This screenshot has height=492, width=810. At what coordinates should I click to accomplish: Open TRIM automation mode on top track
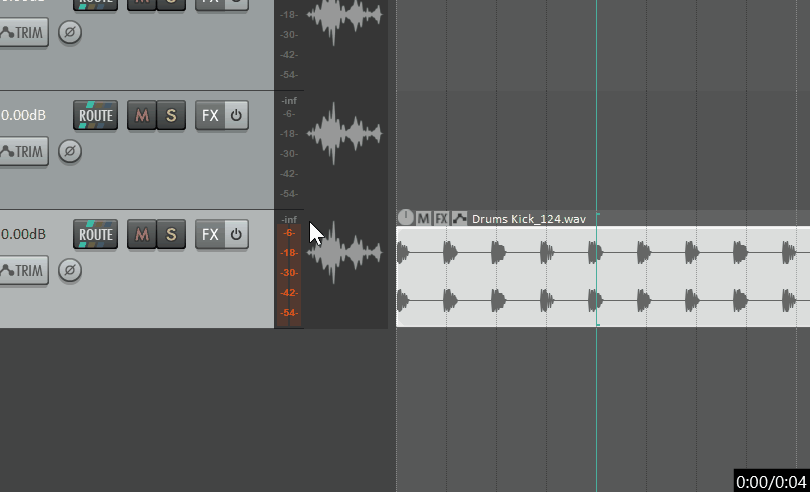click(22, 33)
